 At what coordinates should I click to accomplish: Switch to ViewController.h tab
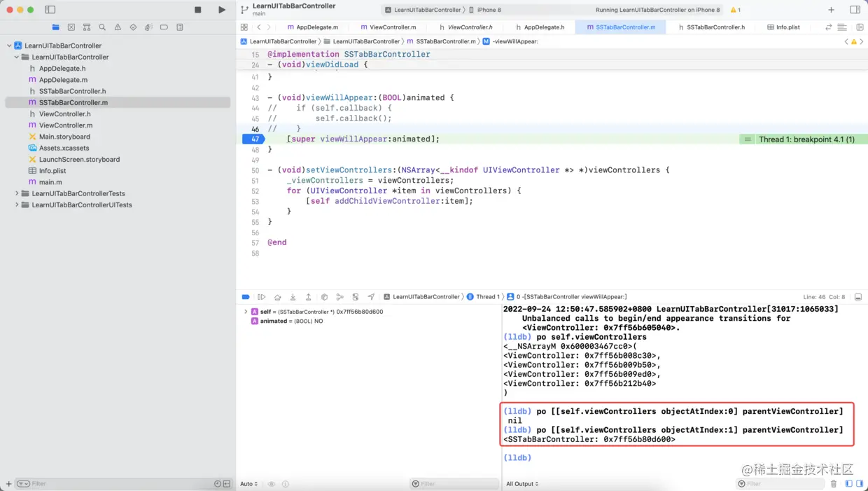pos(465,27)
